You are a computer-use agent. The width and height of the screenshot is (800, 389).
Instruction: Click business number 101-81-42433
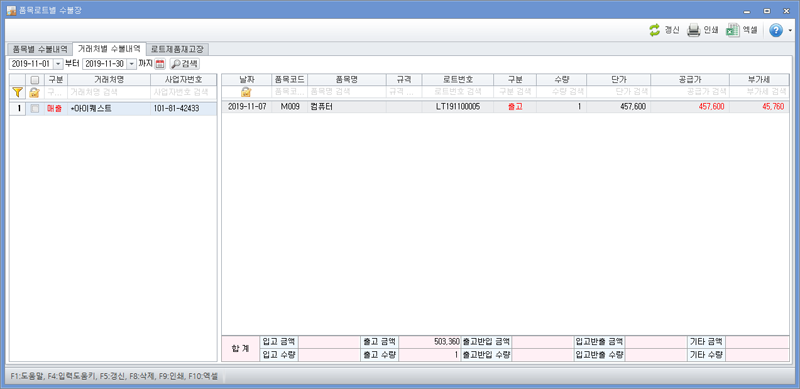click(184, 108)
